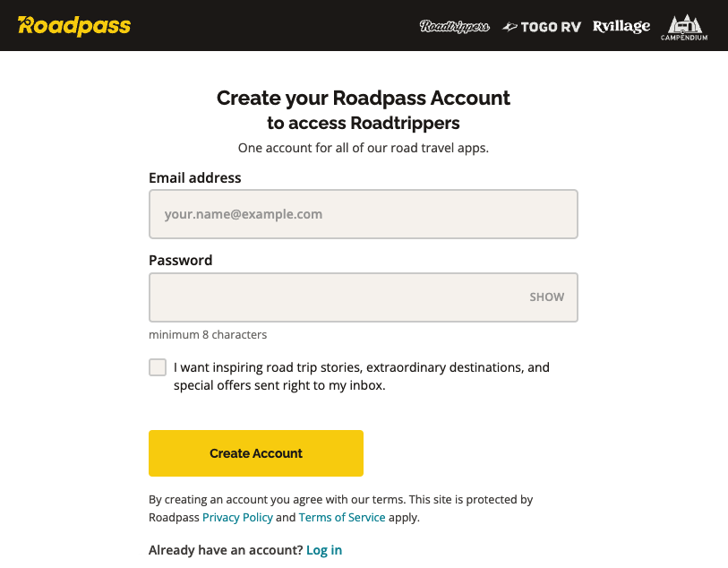View the Terms of Service

point(342,517)
